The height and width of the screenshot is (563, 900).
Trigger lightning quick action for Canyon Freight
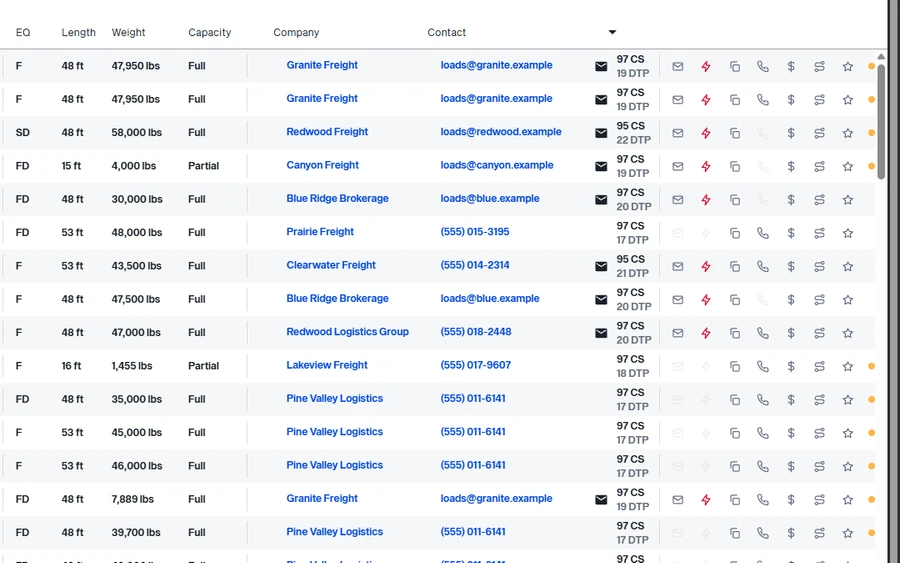click(x=706, y=166)
